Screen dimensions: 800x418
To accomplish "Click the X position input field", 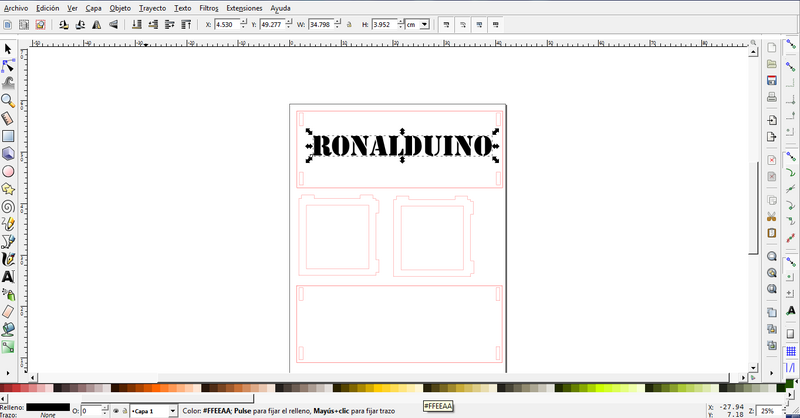I will (228, 24).
